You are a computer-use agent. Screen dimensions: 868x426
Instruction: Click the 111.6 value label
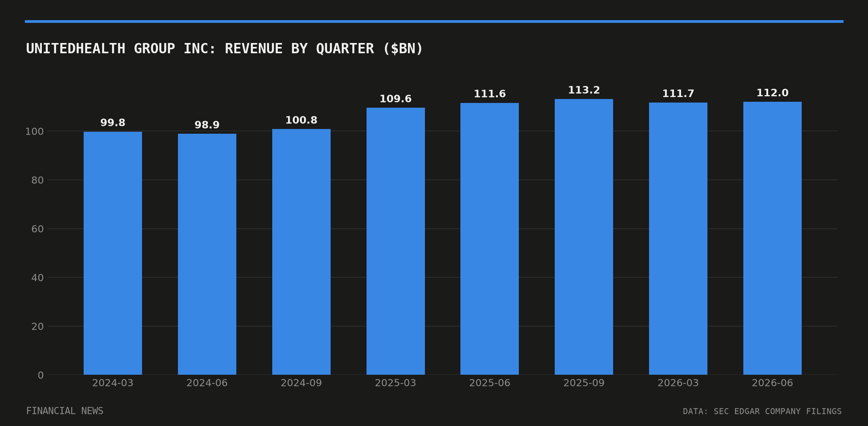pos(490,94)
